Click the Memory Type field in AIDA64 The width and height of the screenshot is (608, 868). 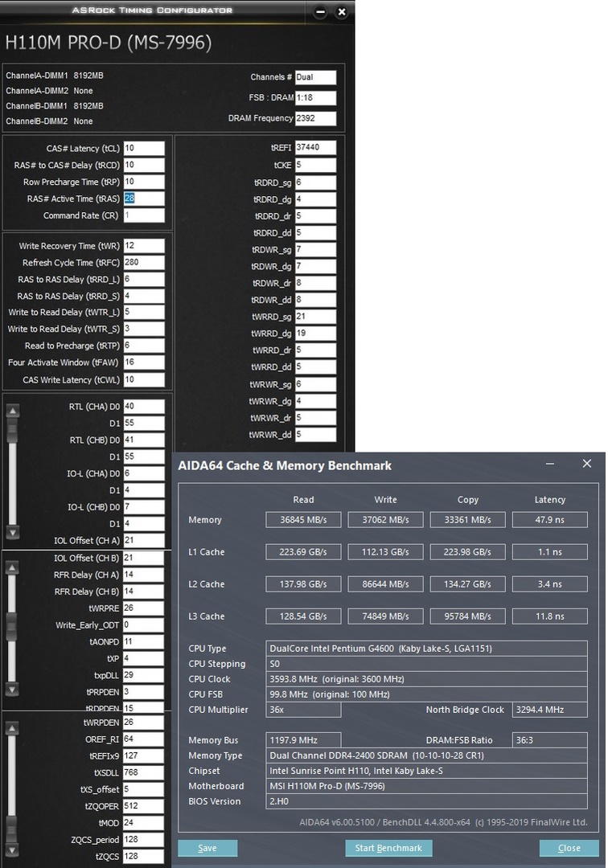click(426, 755)
